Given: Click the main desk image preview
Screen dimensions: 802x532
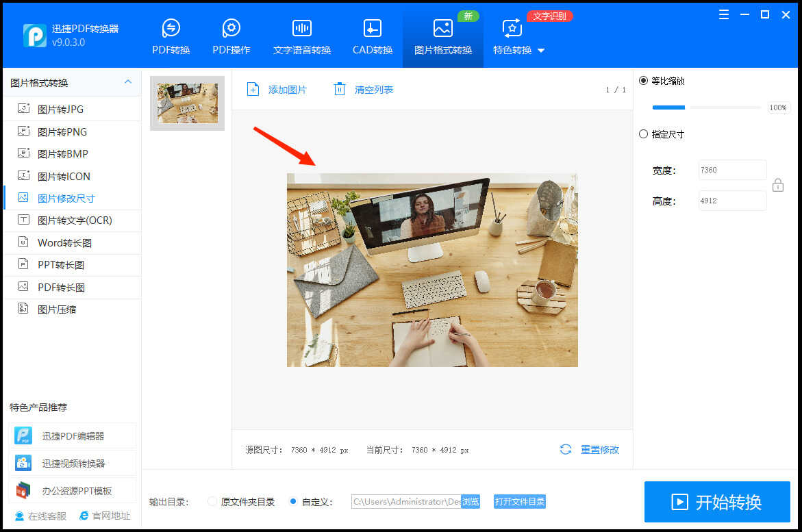Looking at the screenshot, I should click(x=432, y=270).
